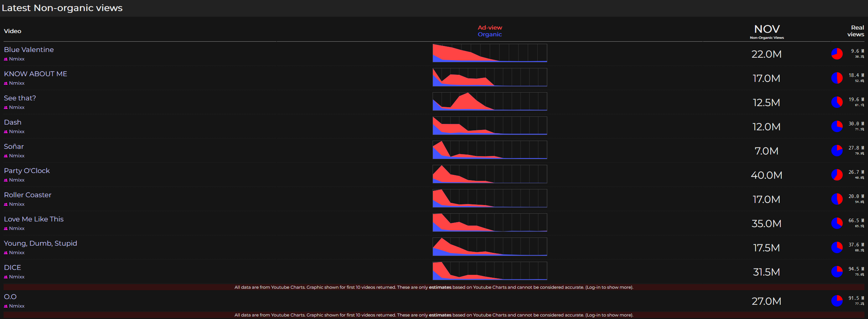Open the Young, Dumb, Stupid video link
The image size is (868, 319).
pyautogui.click(x=41, y=243)
